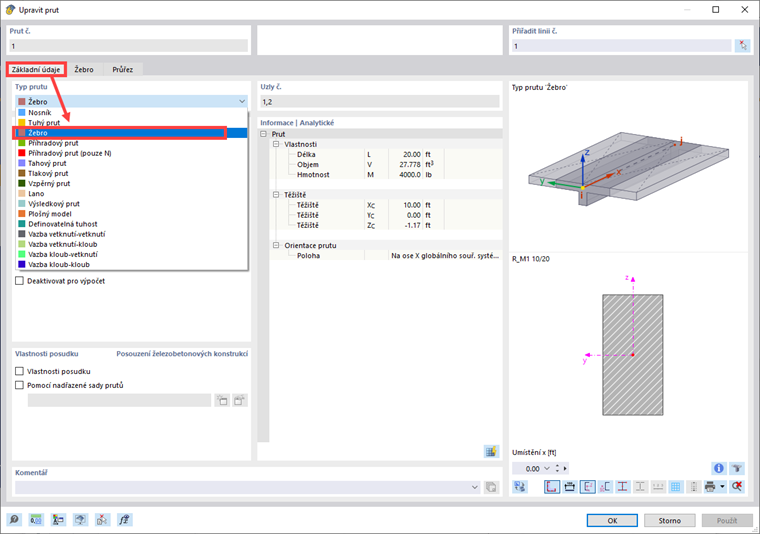
Task: Collapse the 'Orientace prutu' tree node
Action: pyautogui.click(x=276, y=245)
